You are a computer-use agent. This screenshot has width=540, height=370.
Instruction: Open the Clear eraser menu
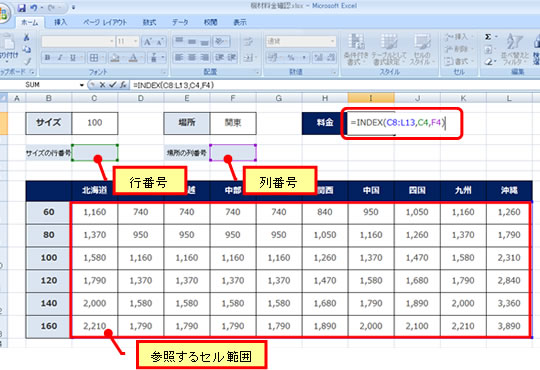pyautogui.click(x=490, y=62)
